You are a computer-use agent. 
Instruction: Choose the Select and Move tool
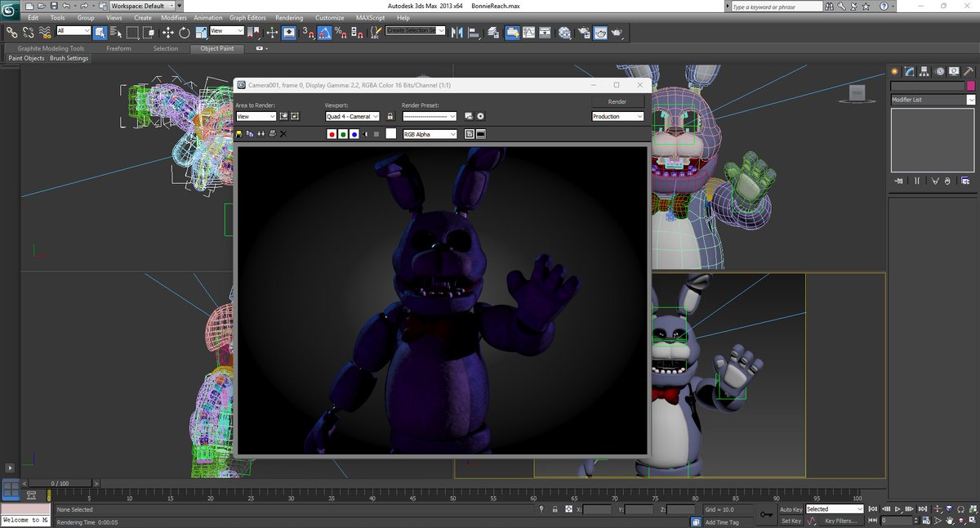point(168,33)
